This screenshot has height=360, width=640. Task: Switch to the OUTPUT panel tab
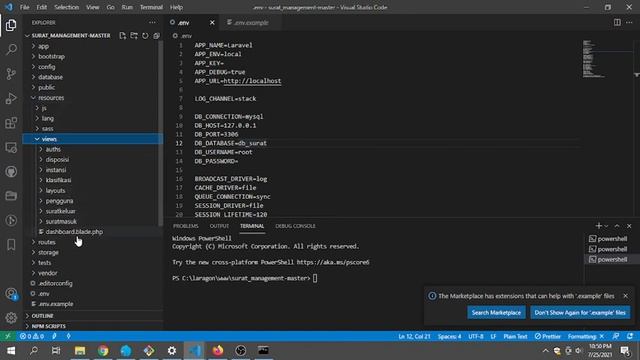pyautogui.click(x=219, y=226)
